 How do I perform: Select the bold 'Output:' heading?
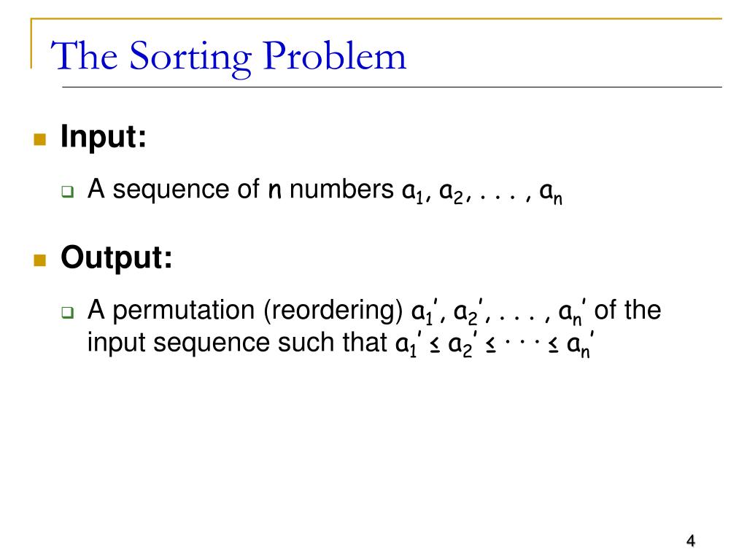[x=117, y=257]
